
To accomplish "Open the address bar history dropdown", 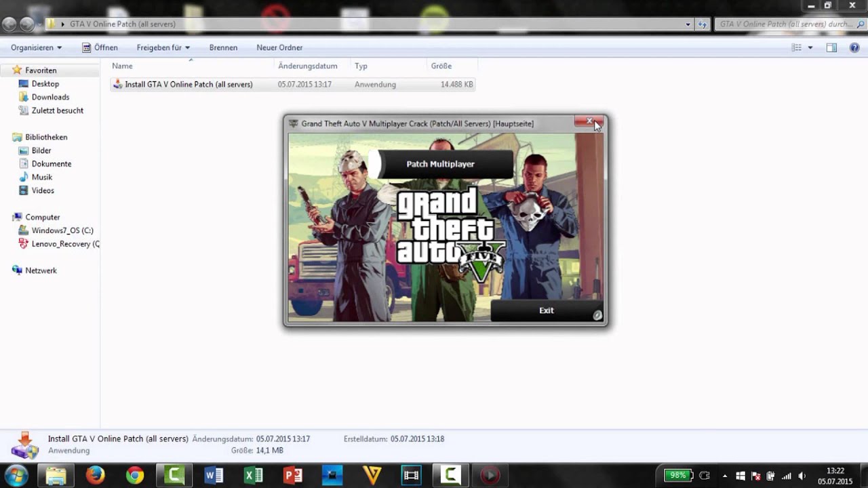I will (x=688, y=24).
